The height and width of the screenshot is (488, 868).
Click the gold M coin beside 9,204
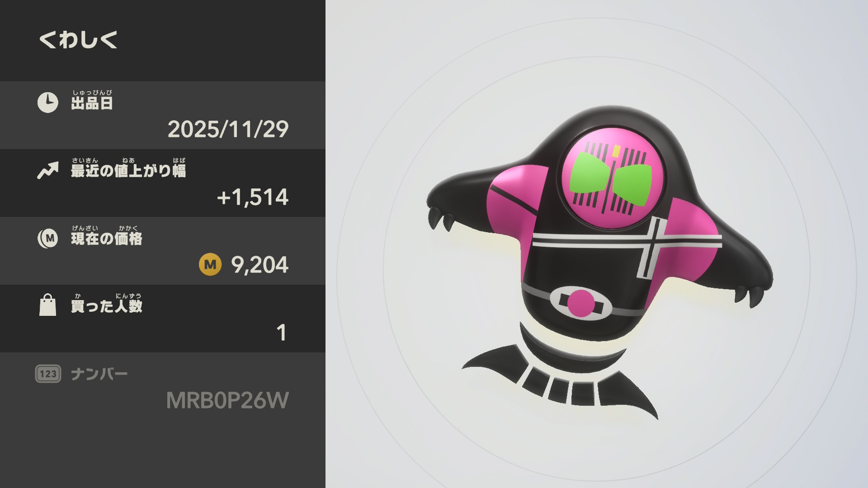coord(210,265)
